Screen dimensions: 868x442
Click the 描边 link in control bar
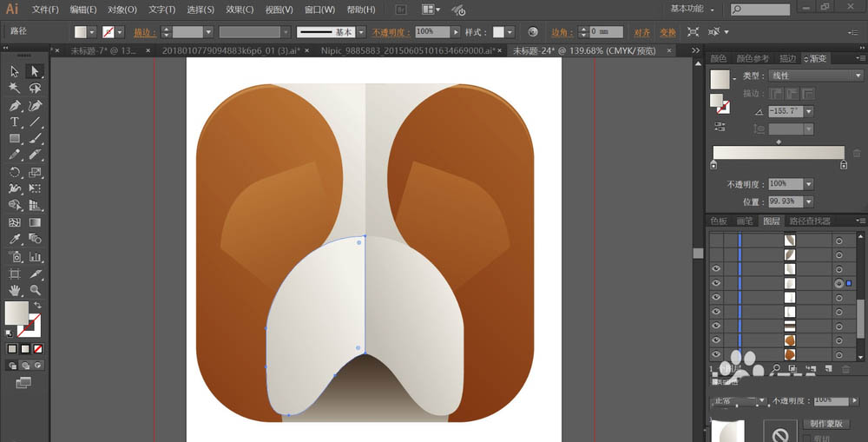[144, 33]
